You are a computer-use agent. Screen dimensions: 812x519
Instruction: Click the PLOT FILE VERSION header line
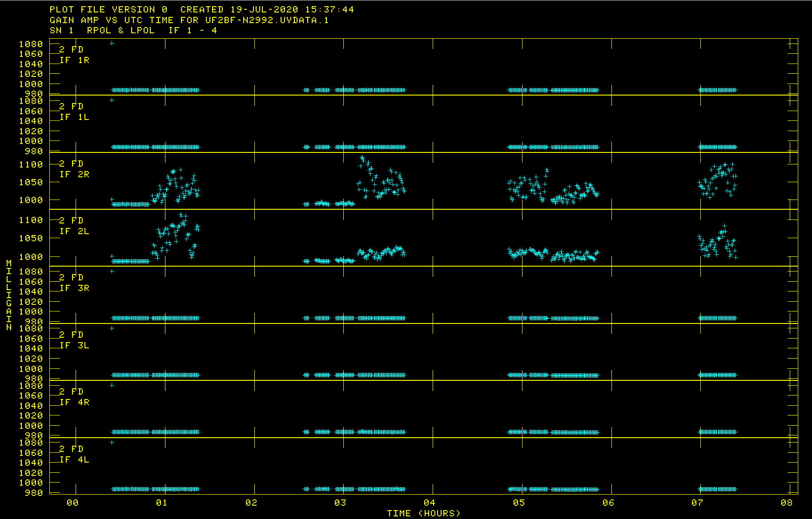(201, 9)
